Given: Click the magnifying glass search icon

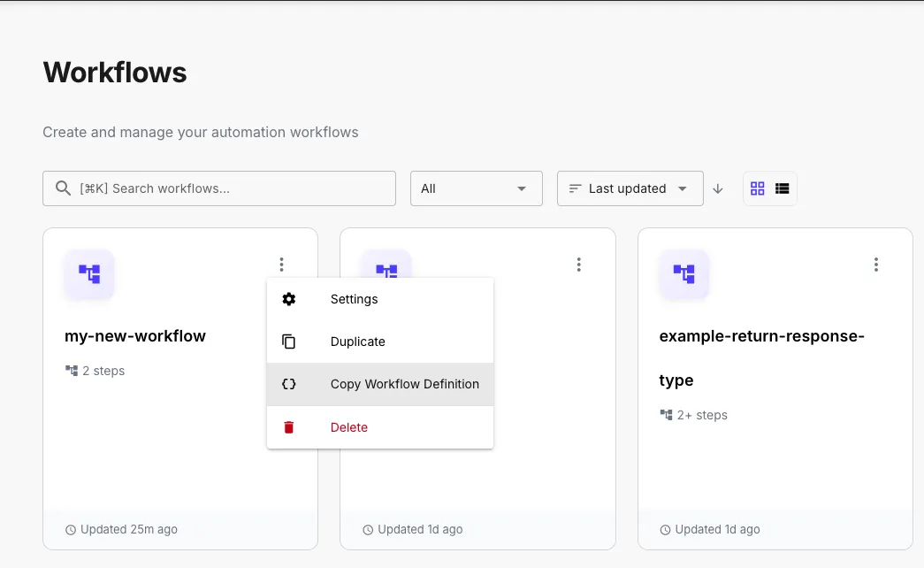Looking at the screenshot, I should [x=62, y=188].
